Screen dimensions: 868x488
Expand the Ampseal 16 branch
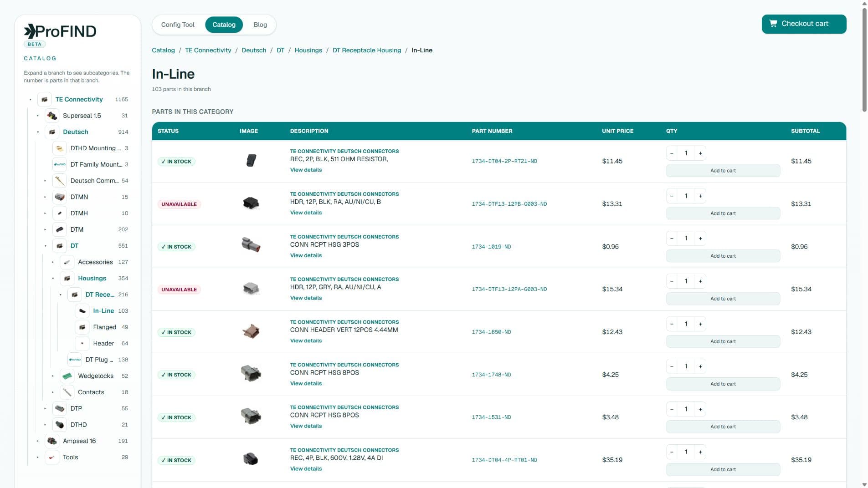(x=38, y=441)
